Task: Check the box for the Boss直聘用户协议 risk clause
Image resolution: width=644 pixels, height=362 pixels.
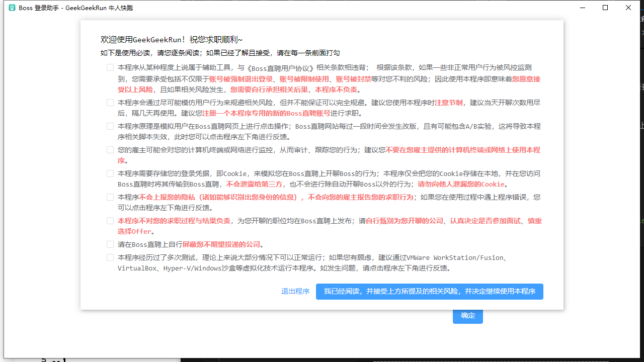Action: 110,67
